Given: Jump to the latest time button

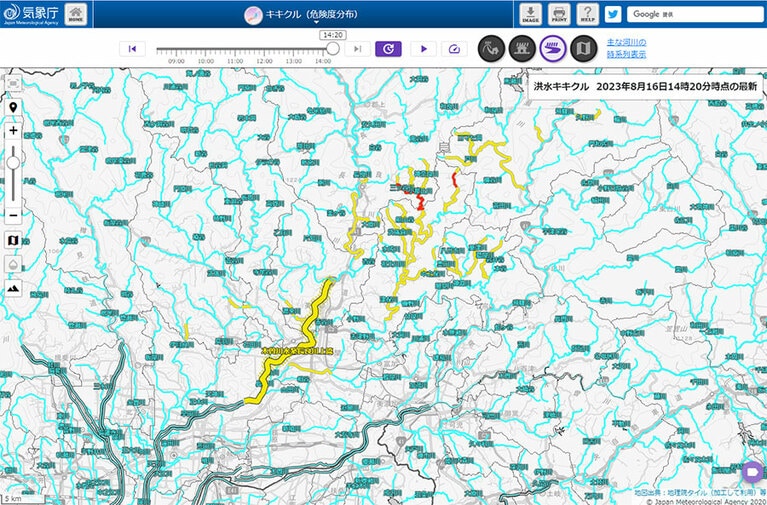Looking at the screenshot, I should click(388, 48).
